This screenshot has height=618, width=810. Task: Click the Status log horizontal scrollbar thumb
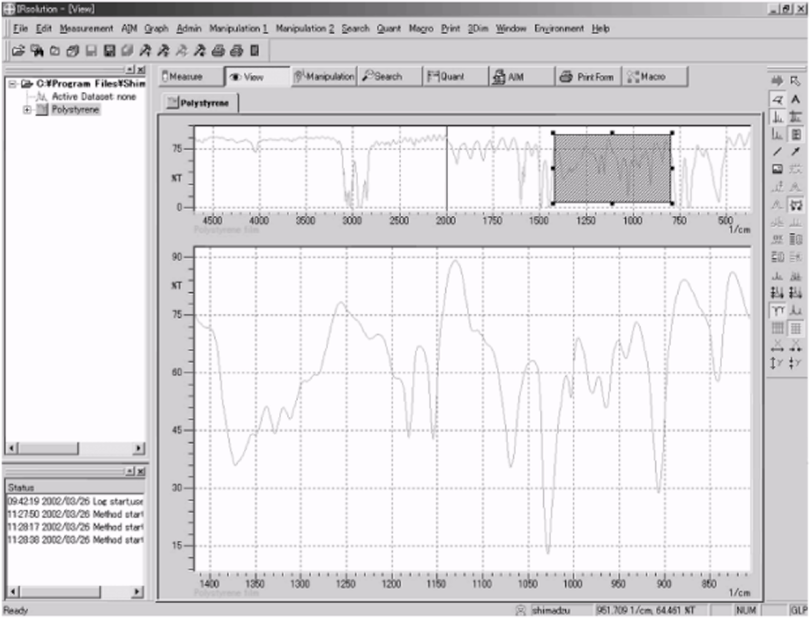point(59,592)
